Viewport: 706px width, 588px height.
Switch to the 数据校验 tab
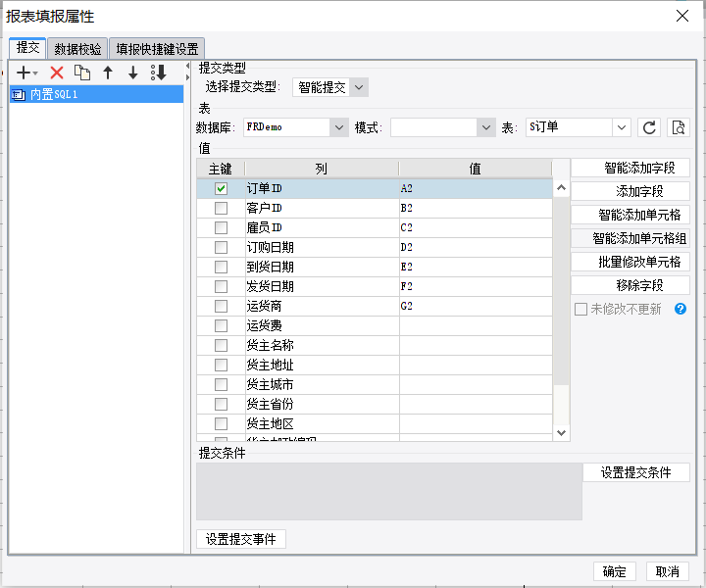[x=77, y=49]
